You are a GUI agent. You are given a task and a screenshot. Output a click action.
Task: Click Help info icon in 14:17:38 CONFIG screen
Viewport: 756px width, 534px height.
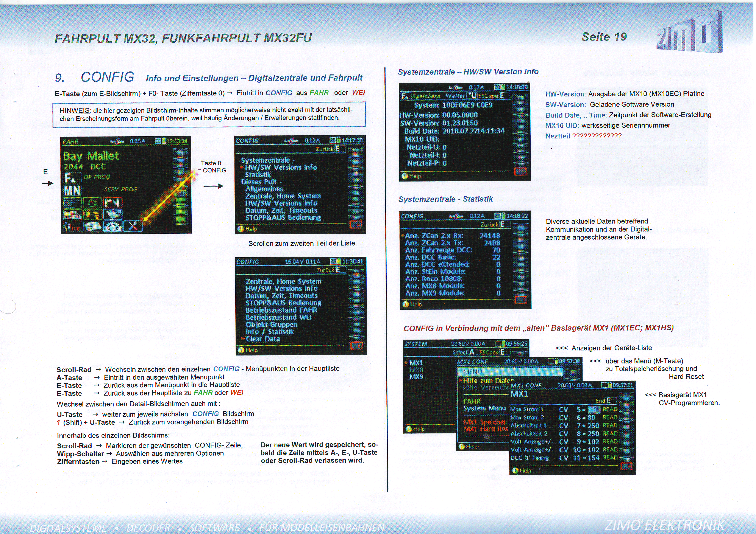click(x=241, y=229)
